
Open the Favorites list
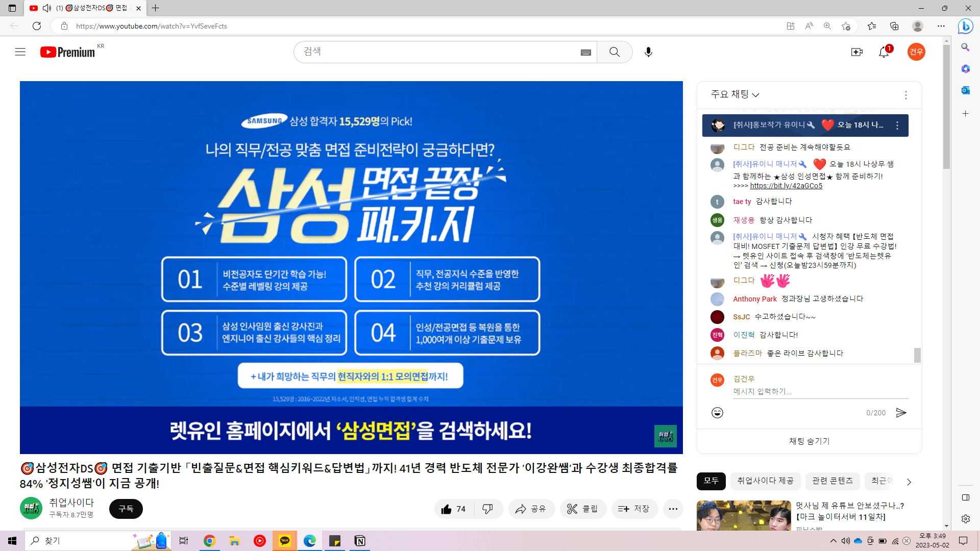click(872, 26)
